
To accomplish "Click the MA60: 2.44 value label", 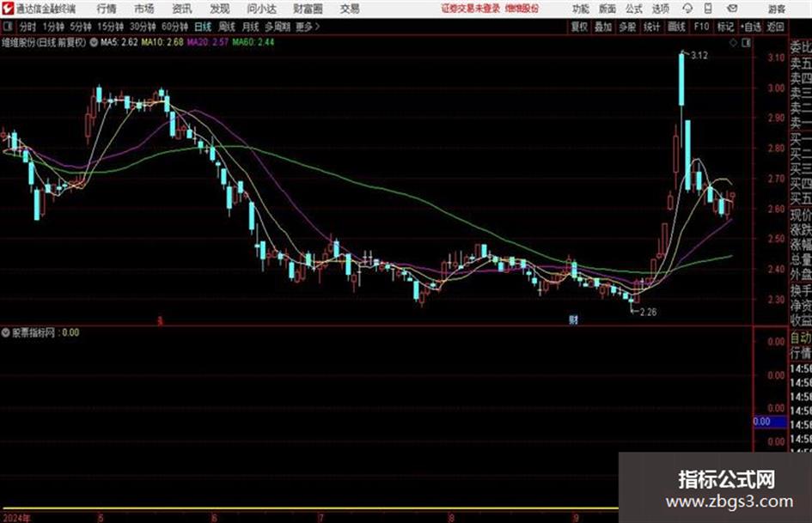I will [x=253, y=42].
